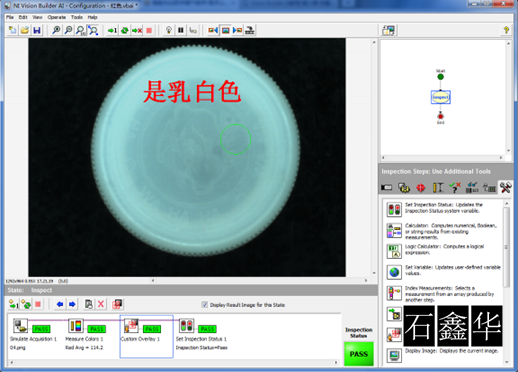Open the File menu
The height and width of the screenshot is (372, 518).
(10, 17)
